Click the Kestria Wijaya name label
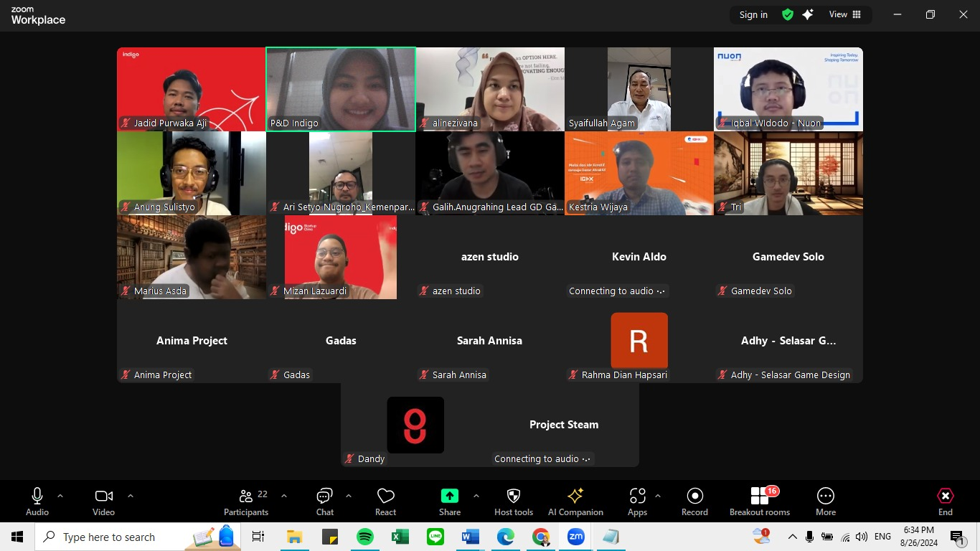 click(x=598, y=207)
